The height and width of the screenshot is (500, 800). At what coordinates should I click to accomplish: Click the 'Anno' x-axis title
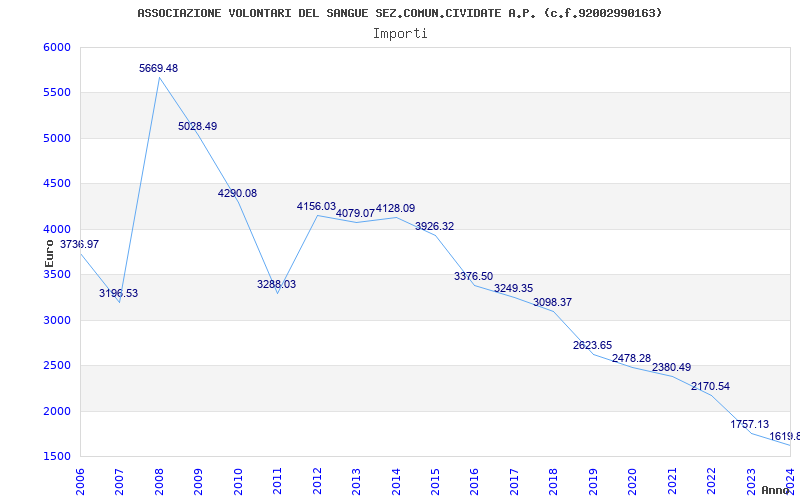[774, 490]
